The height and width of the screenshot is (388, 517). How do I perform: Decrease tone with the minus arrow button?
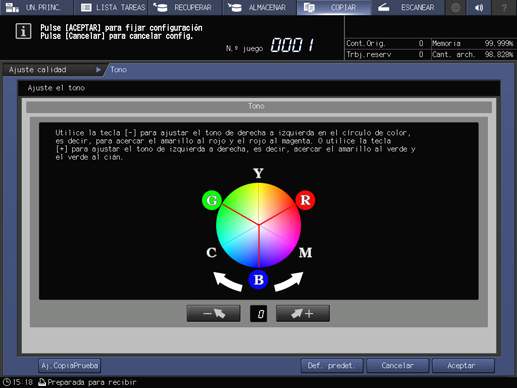coord(213,313)
